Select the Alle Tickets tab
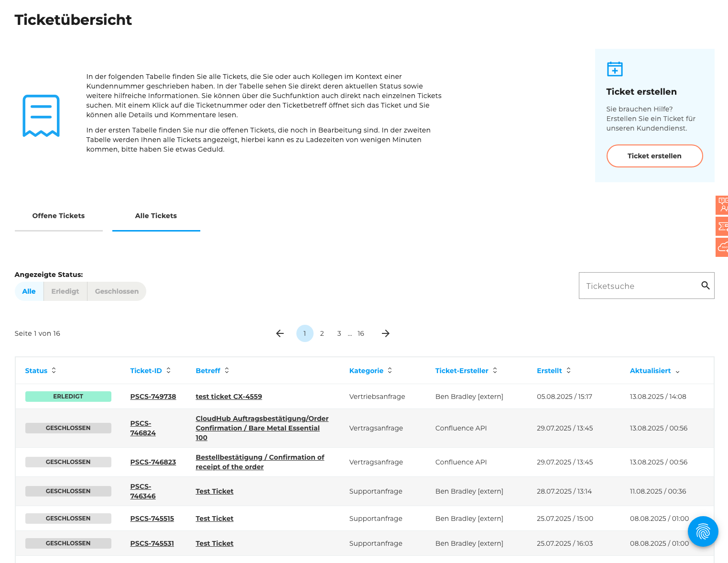This screenshot has width=728, height=563. coord(156,216)
